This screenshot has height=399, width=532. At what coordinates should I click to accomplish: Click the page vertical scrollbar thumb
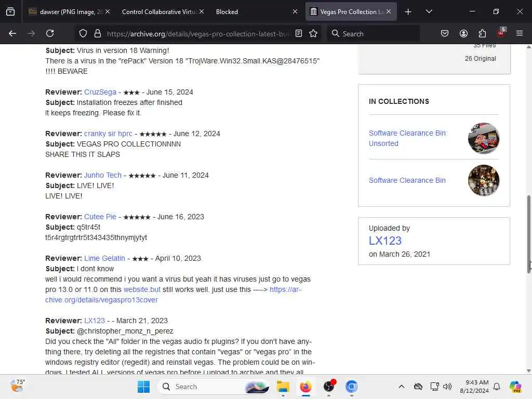[x=528, y=234]
